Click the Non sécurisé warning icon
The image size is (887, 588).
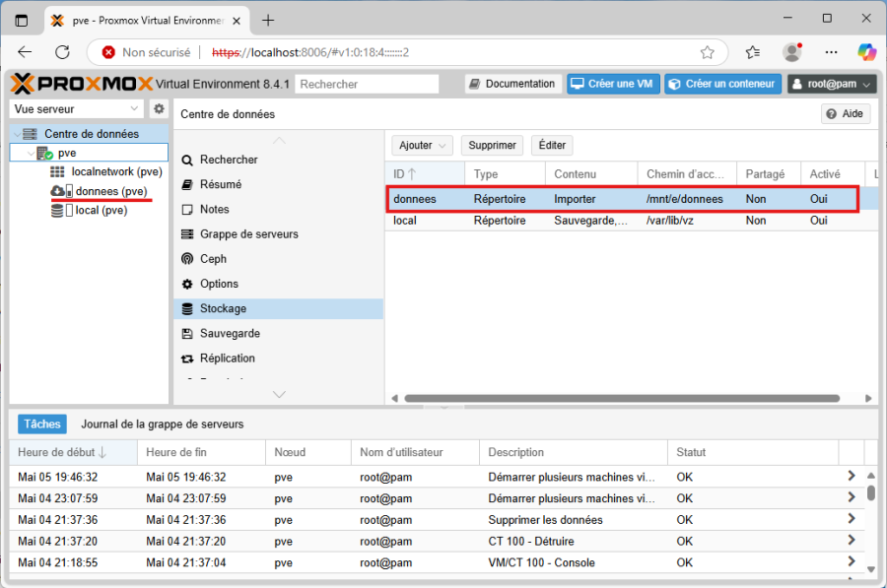pos(108,52)
